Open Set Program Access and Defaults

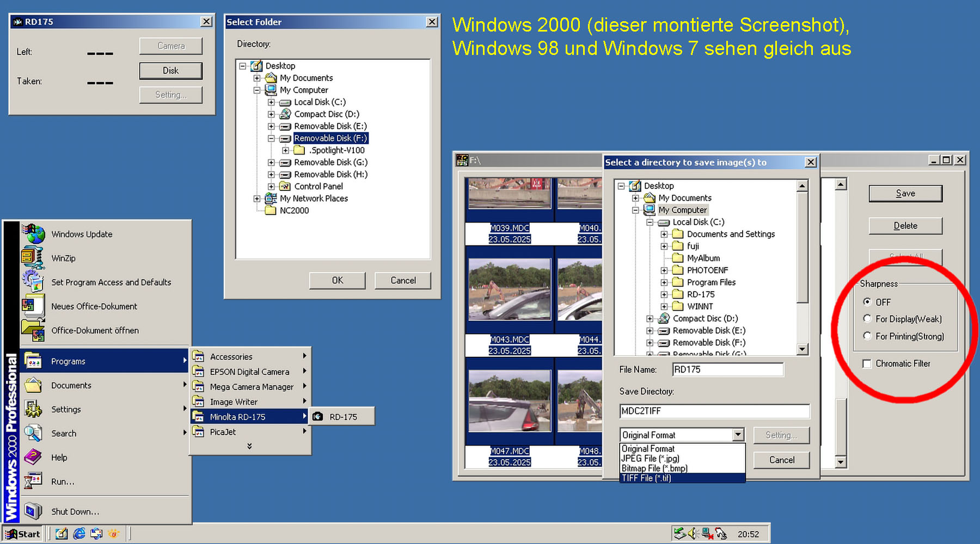(106, 282)
